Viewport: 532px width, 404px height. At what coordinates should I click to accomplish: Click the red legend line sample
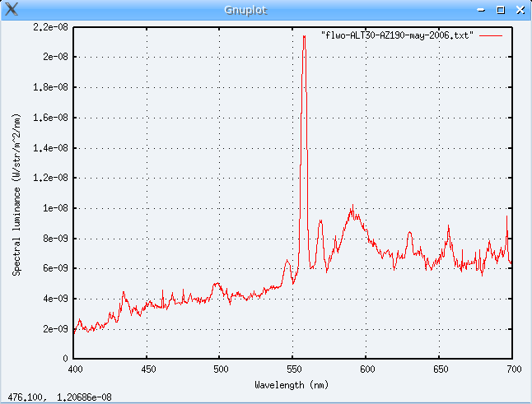tap(491, 37)
